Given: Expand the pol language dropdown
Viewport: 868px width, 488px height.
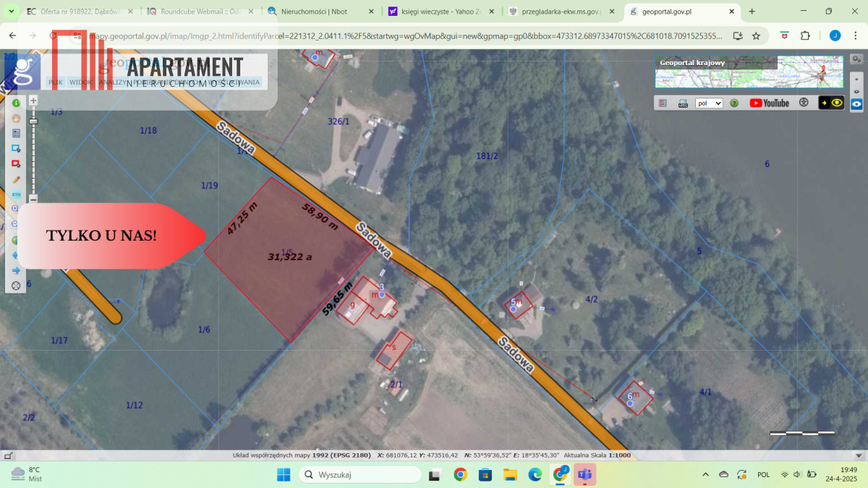Looking at the screenshot, I should pyautogui.click(x=709, y=103).
